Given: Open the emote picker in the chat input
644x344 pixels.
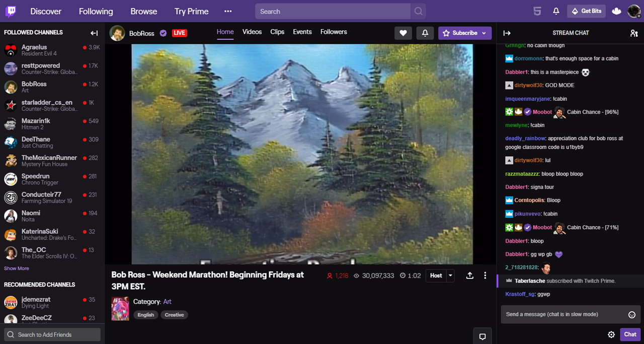Looking at the screenshot, I should (631, 314).
